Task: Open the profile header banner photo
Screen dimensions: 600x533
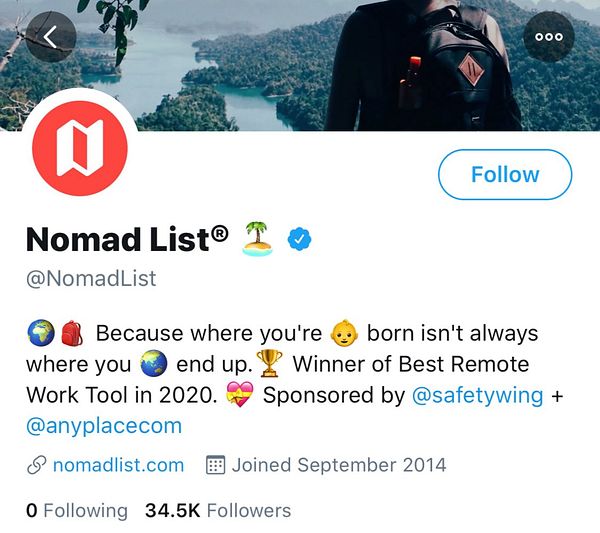Action: 300,60
